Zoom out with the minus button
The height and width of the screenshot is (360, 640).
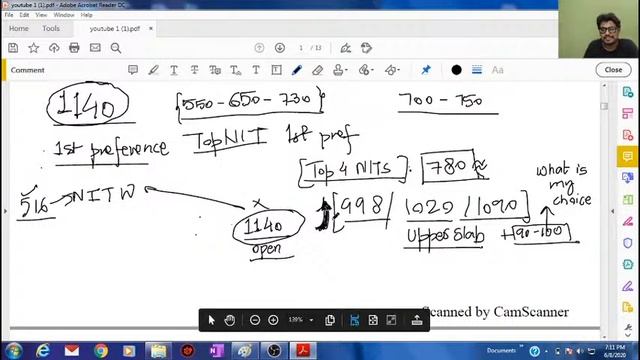(255, 320)
